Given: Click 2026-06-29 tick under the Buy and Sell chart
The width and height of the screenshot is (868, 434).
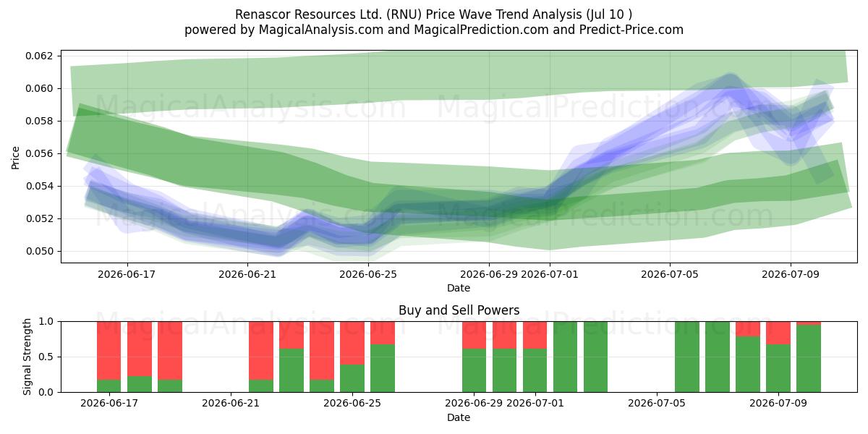Looking at the screenshot, I should tap(474, 404).
